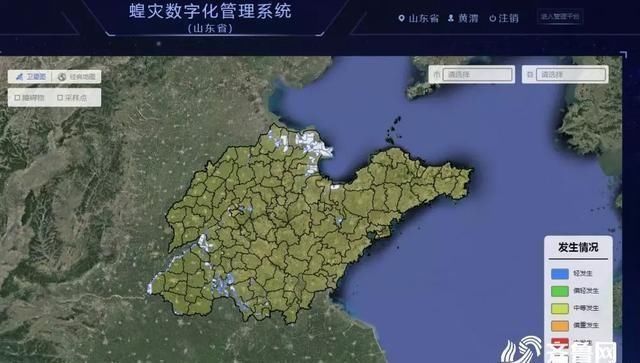This screenshot has height=363, width=640.
Task: Click the 蝗灾数字化管理系统 title
Action: pos(210,11)
